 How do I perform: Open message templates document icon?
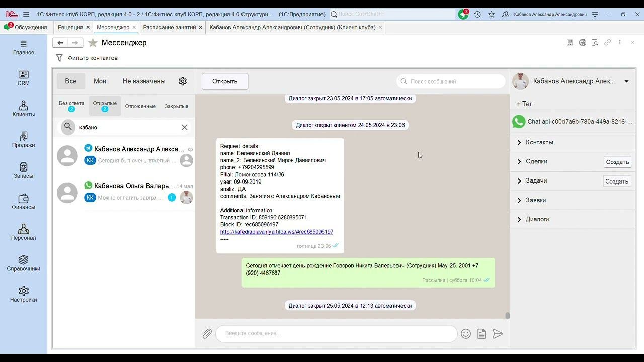[x=481, y=334]
